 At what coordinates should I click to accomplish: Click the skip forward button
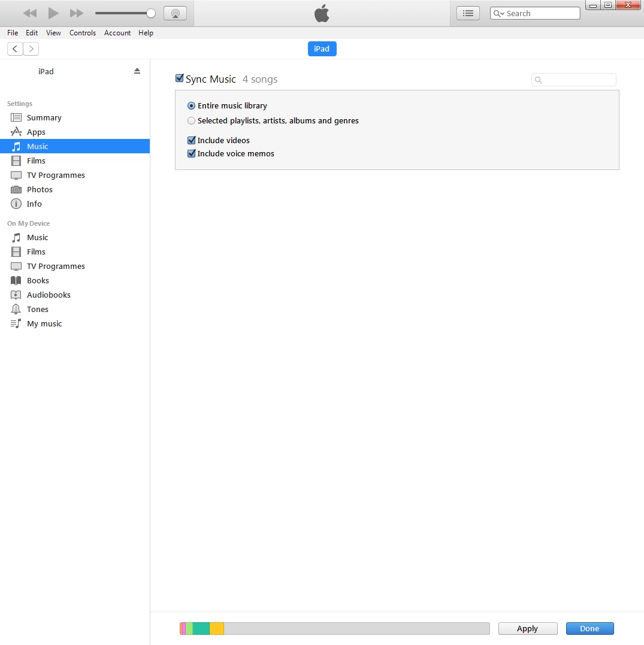(x=77, y=13)
